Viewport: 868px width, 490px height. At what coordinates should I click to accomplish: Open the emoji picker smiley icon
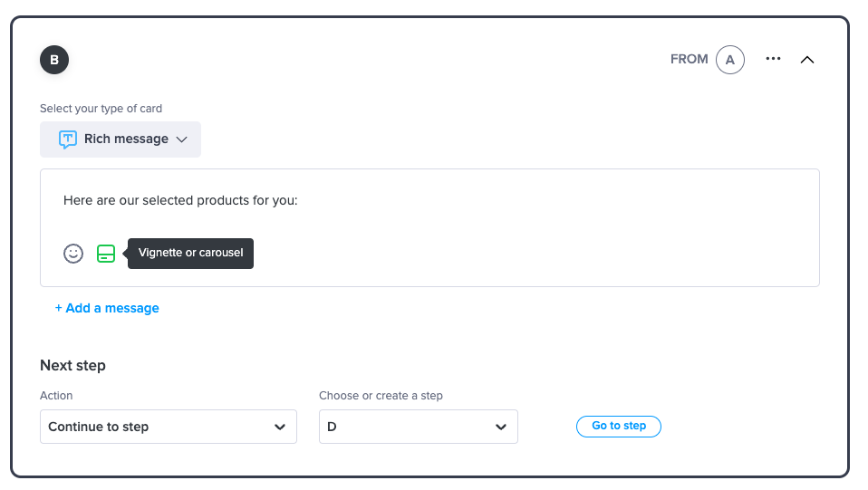tap(73, 254)
